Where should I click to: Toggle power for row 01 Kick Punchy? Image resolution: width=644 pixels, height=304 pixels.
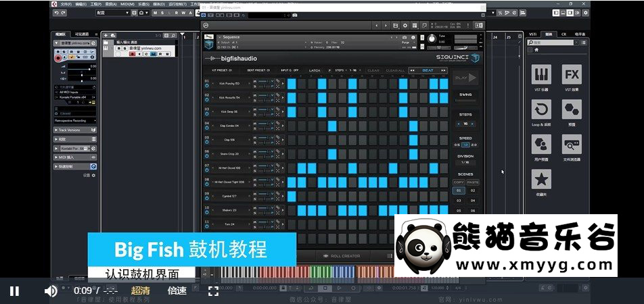[206, 86]
